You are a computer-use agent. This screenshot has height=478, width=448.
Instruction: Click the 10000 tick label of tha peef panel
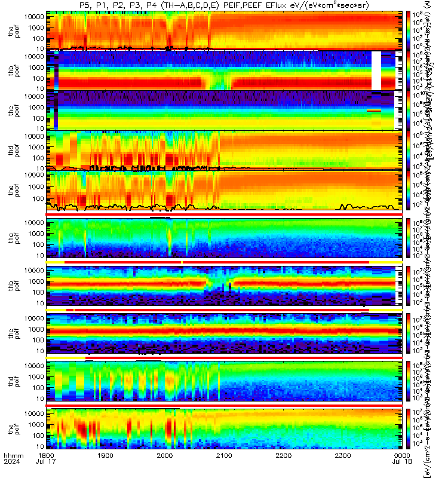[34, 17]
